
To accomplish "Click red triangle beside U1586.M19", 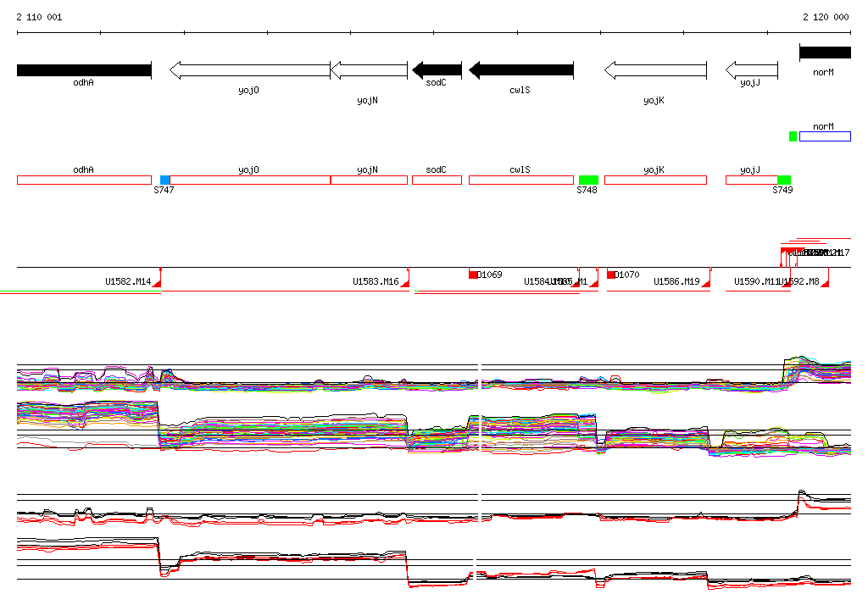I will (706, 283).
